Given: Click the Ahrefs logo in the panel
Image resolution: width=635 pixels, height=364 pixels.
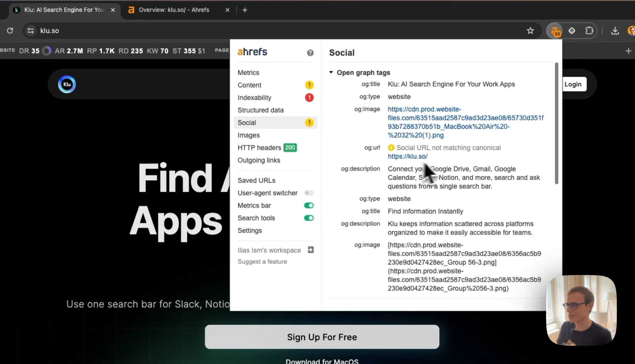Looking at the screenshot, I should click(x=252, y=52).
